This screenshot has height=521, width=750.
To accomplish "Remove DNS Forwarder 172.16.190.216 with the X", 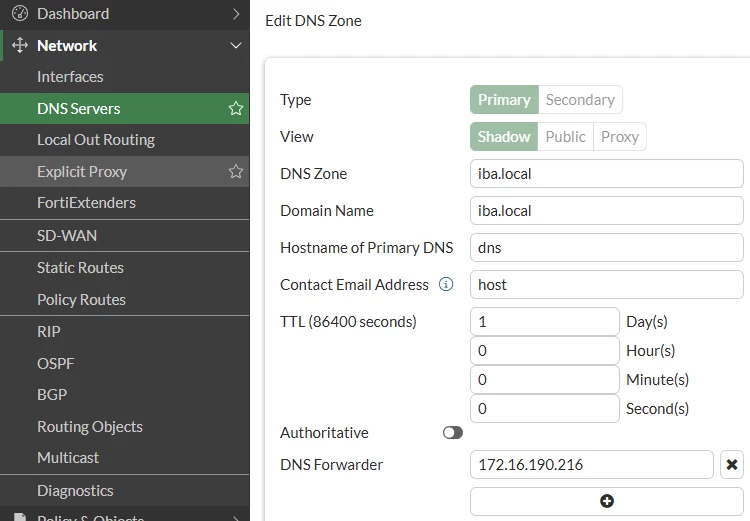I will click(x=731, y=465).
